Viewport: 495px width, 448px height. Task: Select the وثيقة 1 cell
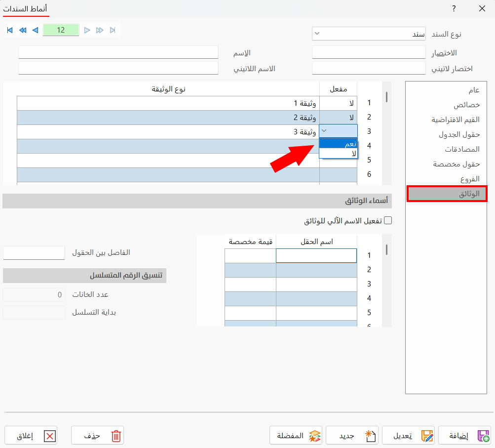(x=168, y=103)
